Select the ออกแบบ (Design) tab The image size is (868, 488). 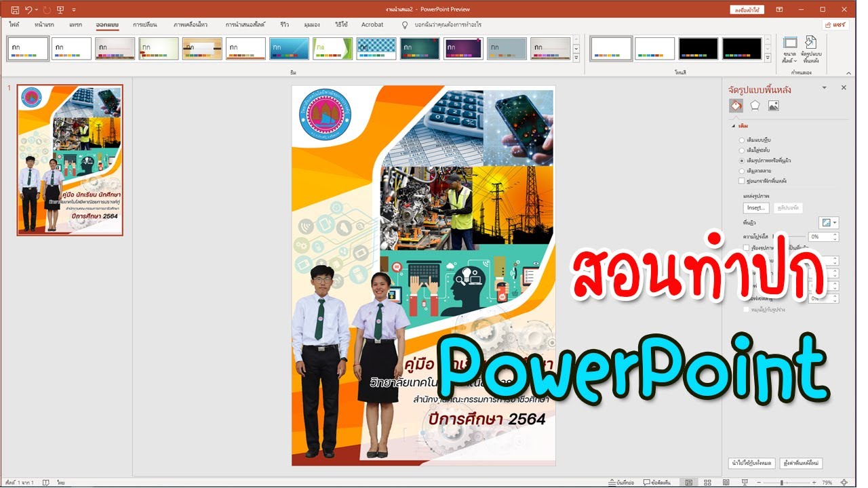tap(107, 24)
